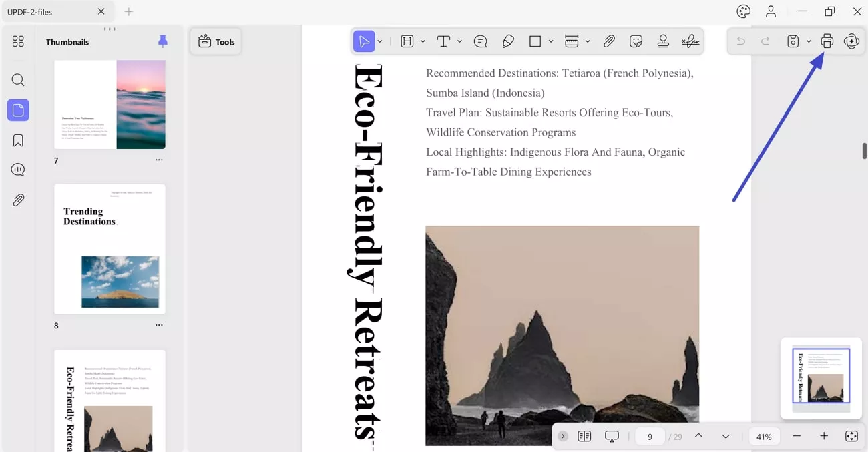Open the Tools menu button
868x452 pixels.
[x=216, y=41]
